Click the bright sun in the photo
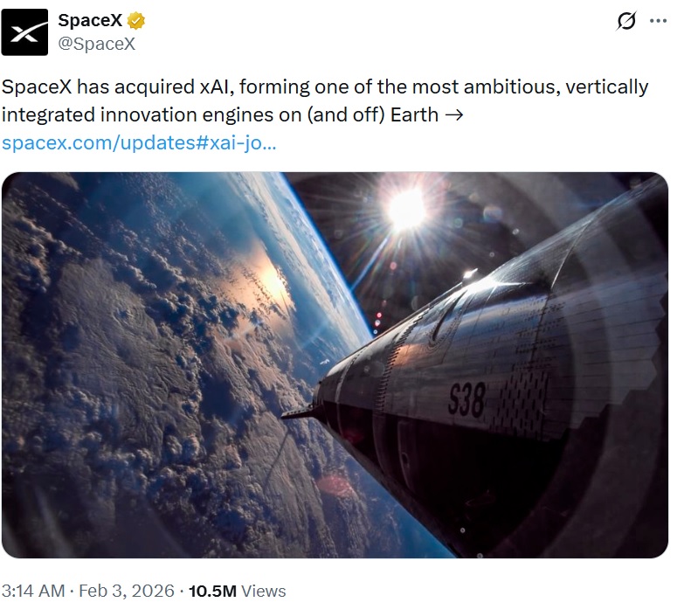 [x=407, y=208]
